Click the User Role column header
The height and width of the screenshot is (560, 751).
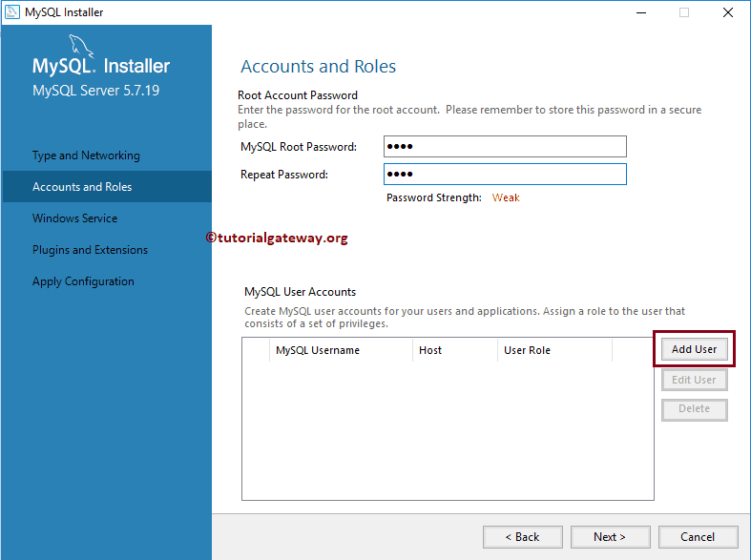[555, 350]
